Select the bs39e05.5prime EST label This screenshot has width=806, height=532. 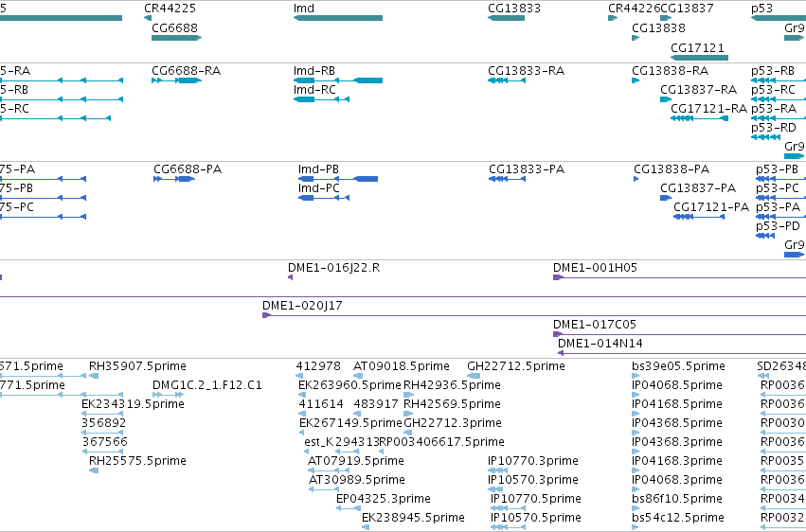pyautogui.click(x=678, y=366)
